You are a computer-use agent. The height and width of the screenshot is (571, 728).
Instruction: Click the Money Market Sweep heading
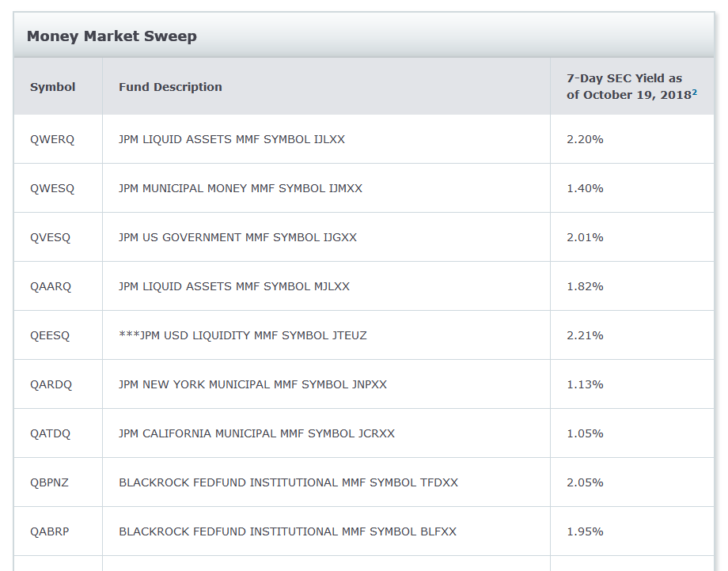pos(112,36)
